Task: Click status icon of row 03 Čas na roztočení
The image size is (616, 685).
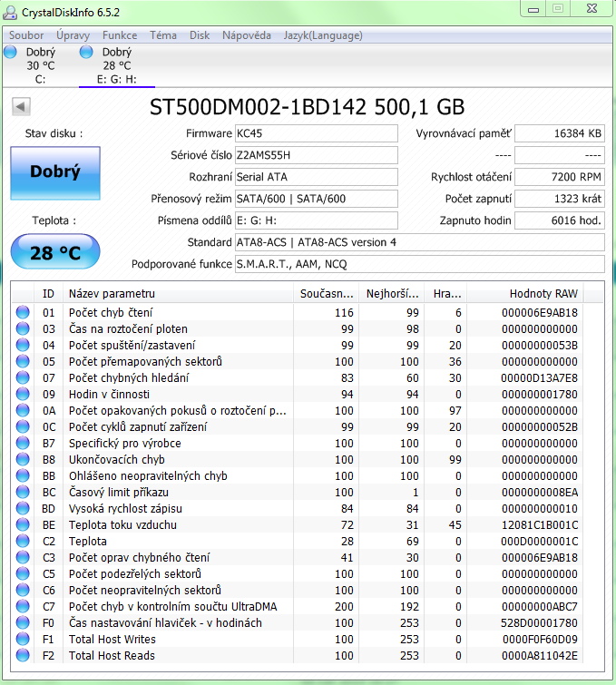Action: 23,328
